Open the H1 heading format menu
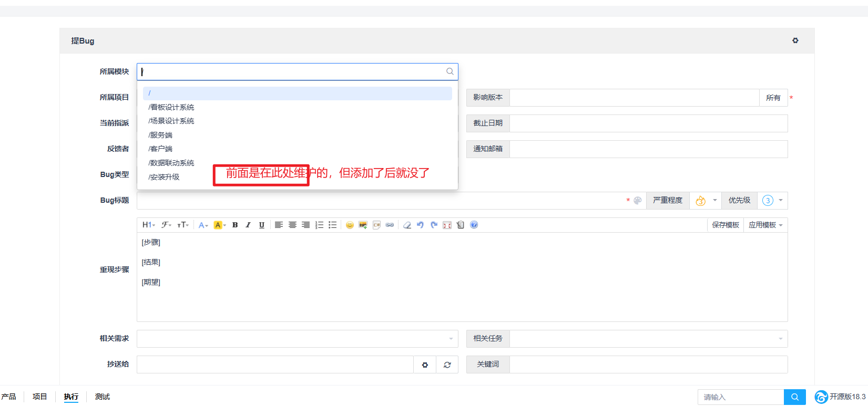 click(149, 225)
